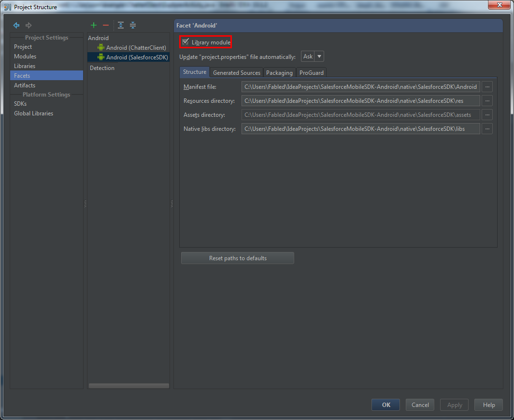Switch to the Generated Sources tab
The width and height of the screenshot is (514, 420).
pos(236,73)
